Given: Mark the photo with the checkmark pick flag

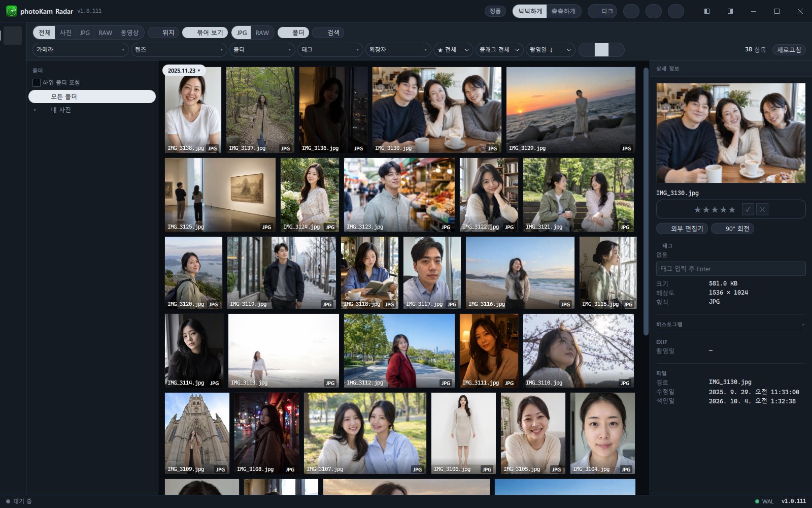Looking at the screenshot, I should click(748, 209).
